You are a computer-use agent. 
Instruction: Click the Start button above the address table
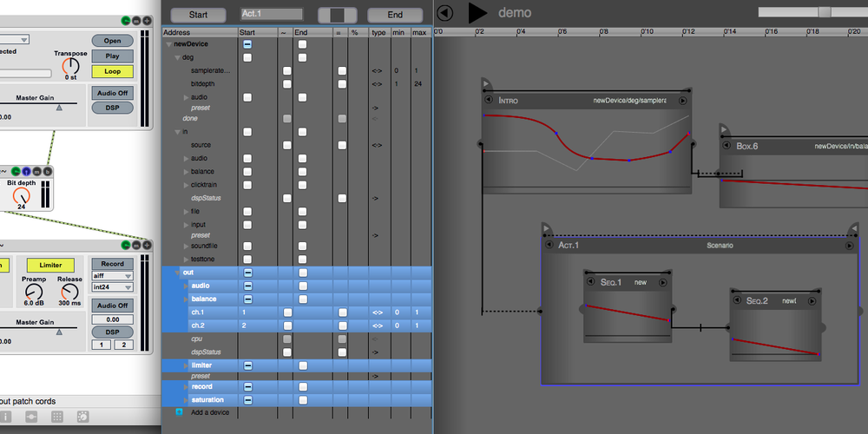click(x=198, y=15)
